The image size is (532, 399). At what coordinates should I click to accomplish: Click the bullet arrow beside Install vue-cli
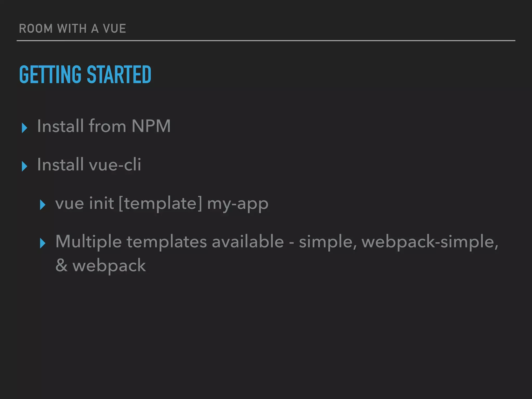coord(25,166)
